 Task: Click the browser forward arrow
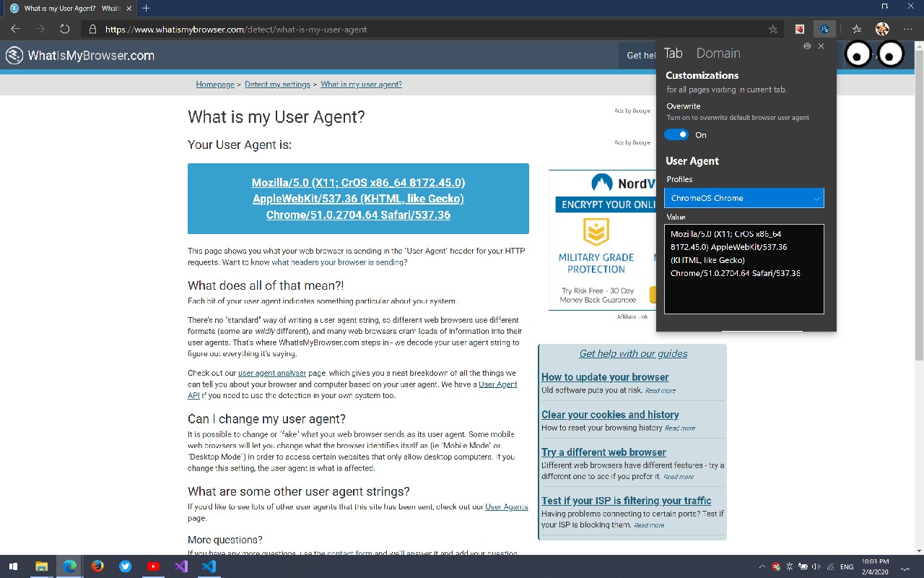pyautogui.click(x=40, y=29)
